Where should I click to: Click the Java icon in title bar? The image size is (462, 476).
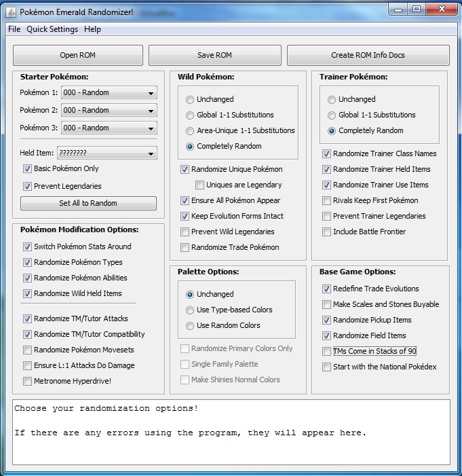[x=11, y=12]
